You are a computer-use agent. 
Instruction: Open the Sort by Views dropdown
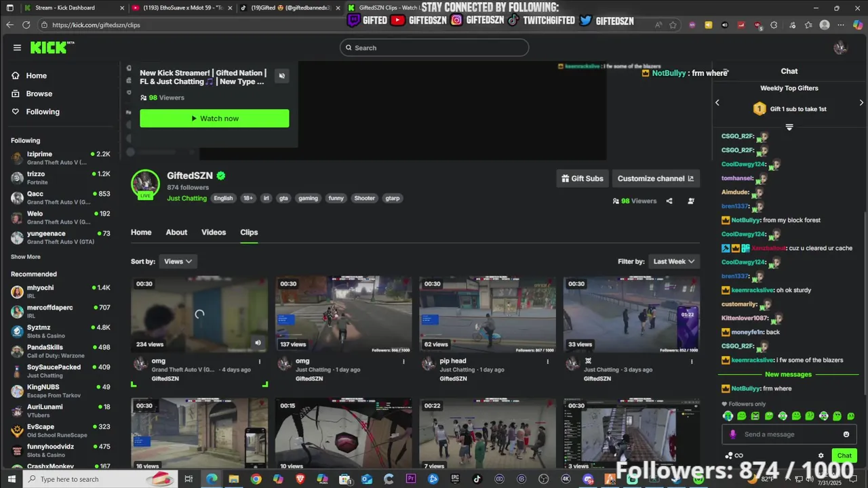pos(178,261)
